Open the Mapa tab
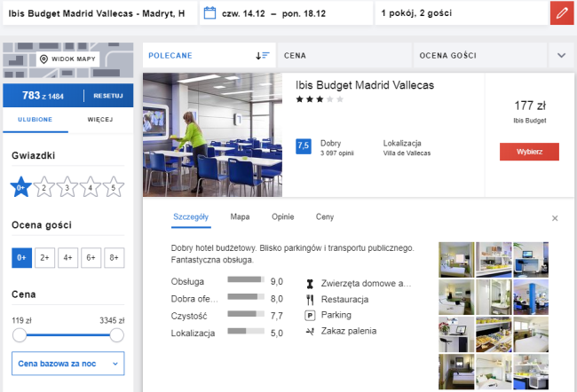The image size is (577, 392). (x=240, y=217)
